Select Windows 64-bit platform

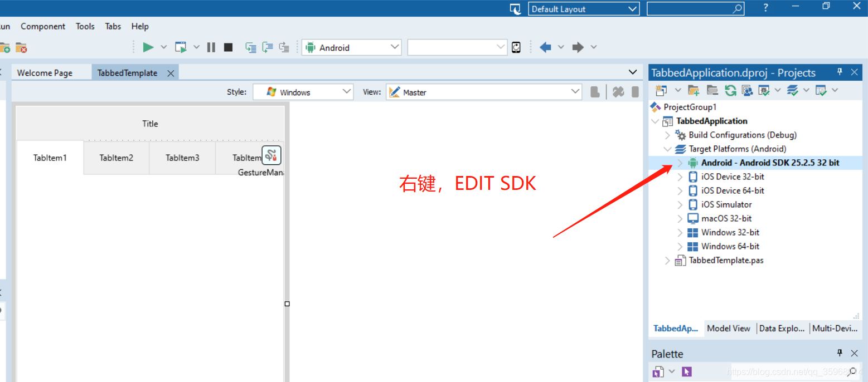pos(730,246)
